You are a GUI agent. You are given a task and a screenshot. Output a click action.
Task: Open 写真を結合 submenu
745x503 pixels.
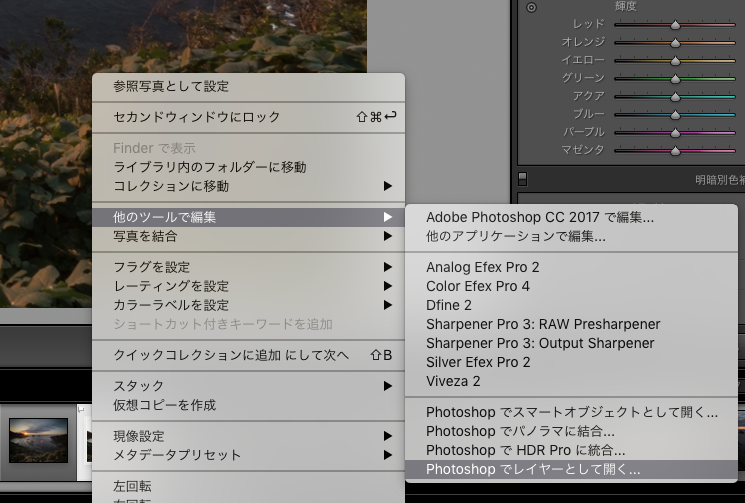[x=248, y=236]
